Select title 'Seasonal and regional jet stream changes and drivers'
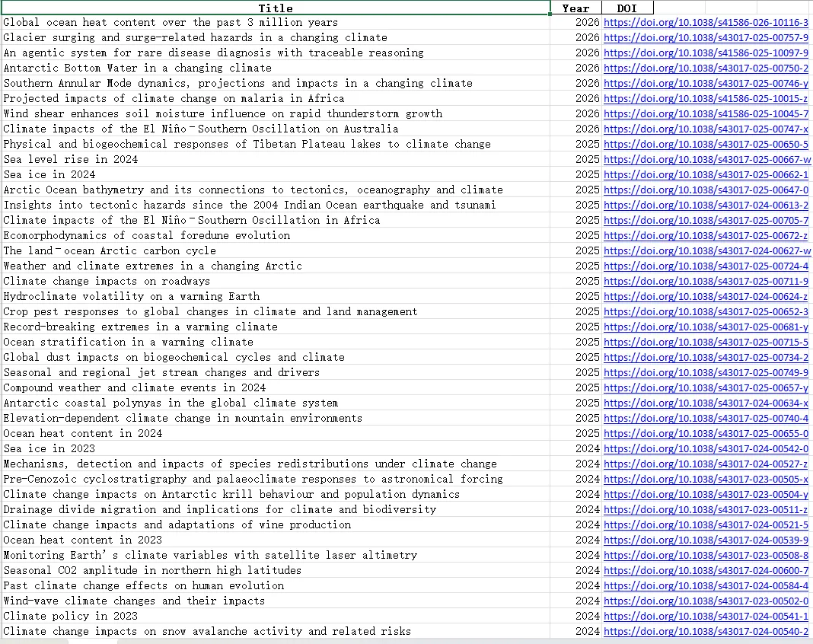This screenshot has height=644, width=813. [x=161, y=372]
